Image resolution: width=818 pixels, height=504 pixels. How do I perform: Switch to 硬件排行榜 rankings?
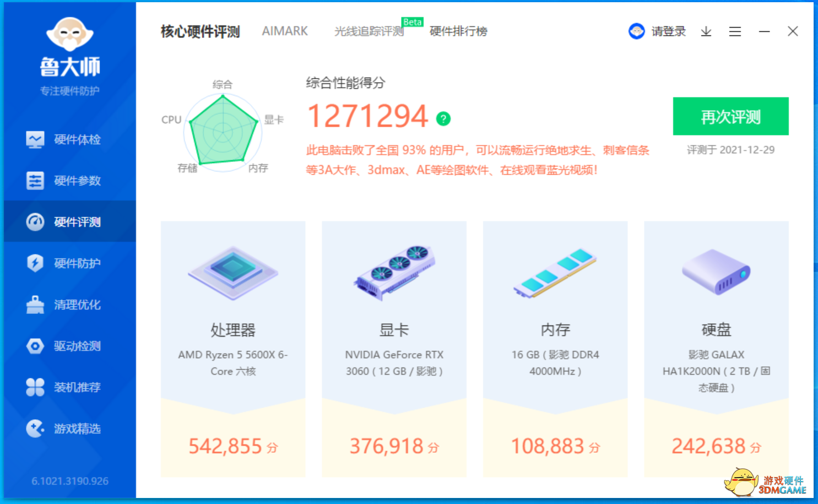coord(458,31)
